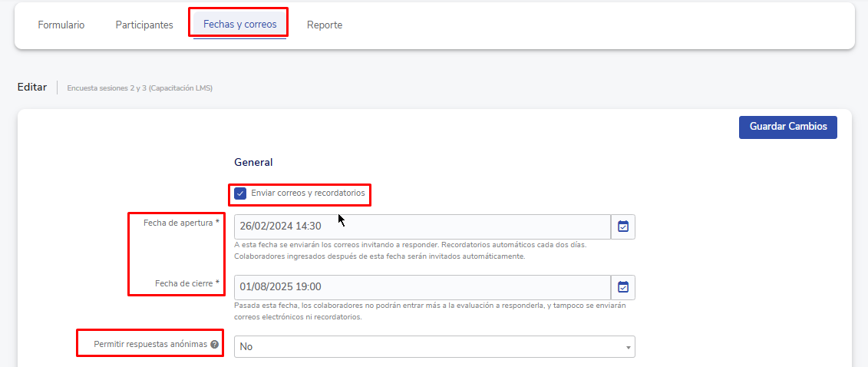Click the General section heading
Screen dimensions: 868x367
coord(253,162)
